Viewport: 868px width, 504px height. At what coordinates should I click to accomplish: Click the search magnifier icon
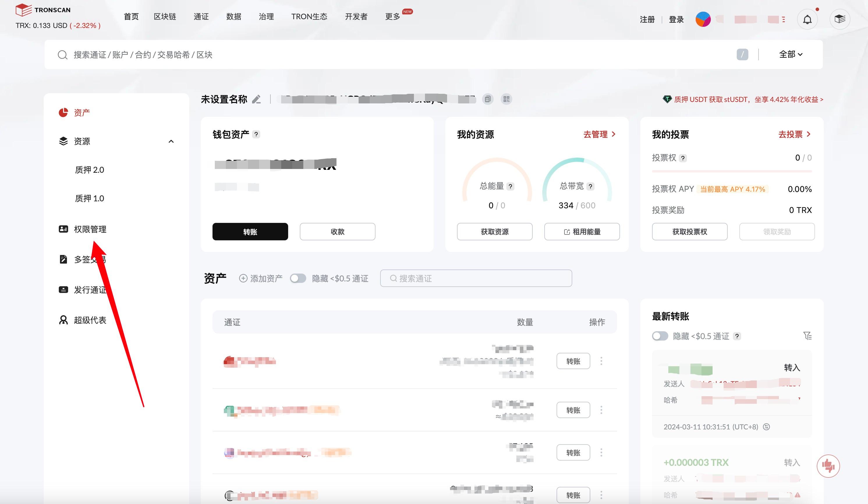coord(62,55)
